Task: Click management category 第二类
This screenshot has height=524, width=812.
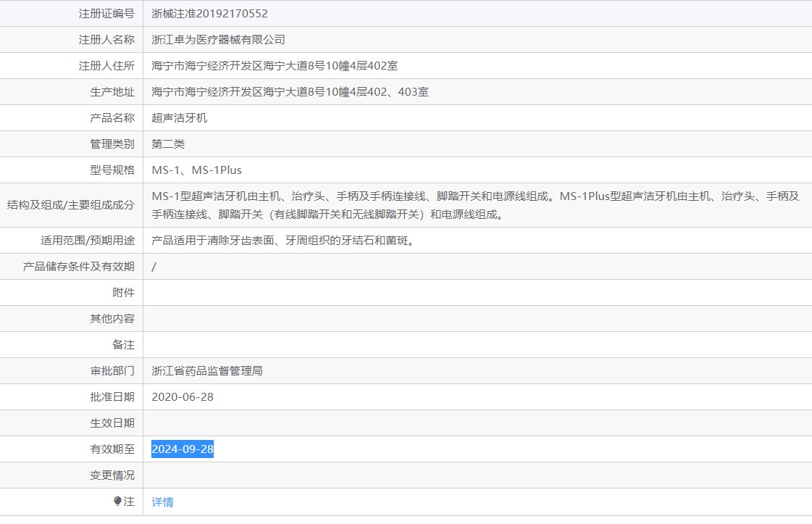Action: point(168,144)
